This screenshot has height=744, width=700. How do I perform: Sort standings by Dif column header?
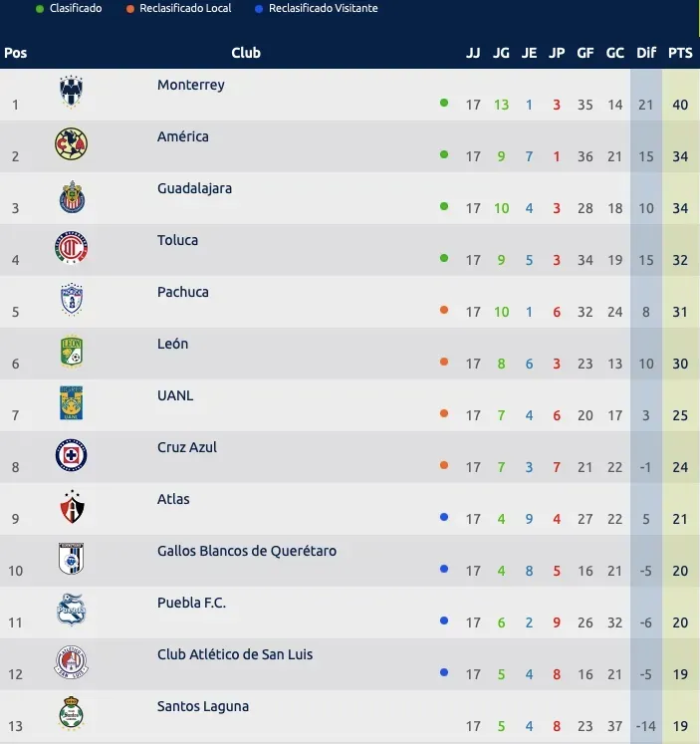click(646, 53)
